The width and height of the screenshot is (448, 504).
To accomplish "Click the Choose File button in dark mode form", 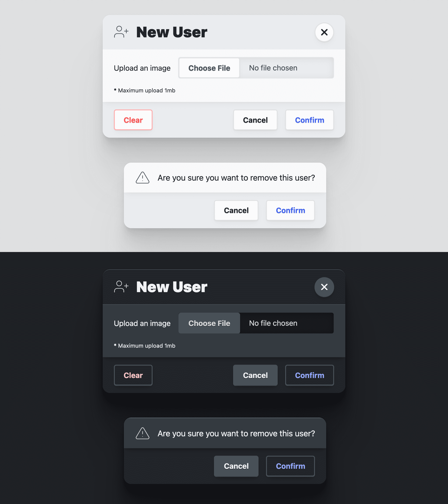I will point(209,323).
